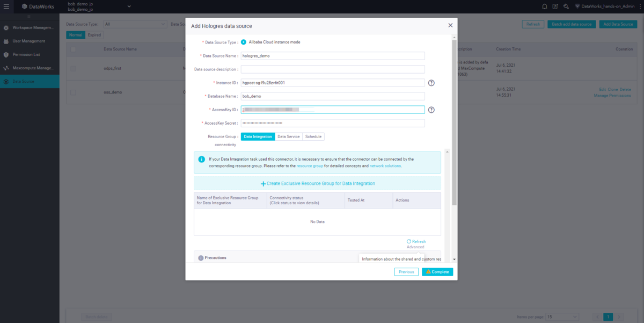Image resolution: width=644 pixels, height=323 pixels.
Task: Focus the Instance ID field
Action: tap(333, 83)
